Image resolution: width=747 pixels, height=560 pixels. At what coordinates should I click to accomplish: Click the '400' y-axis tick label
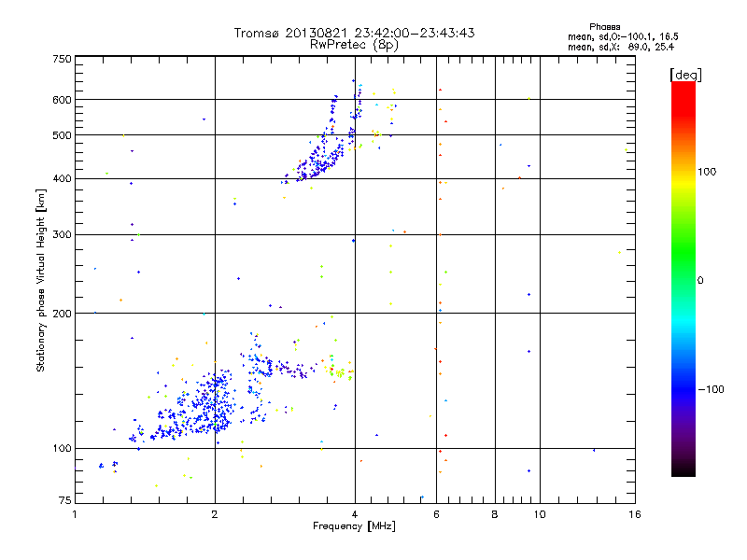[x=62, y=178]
